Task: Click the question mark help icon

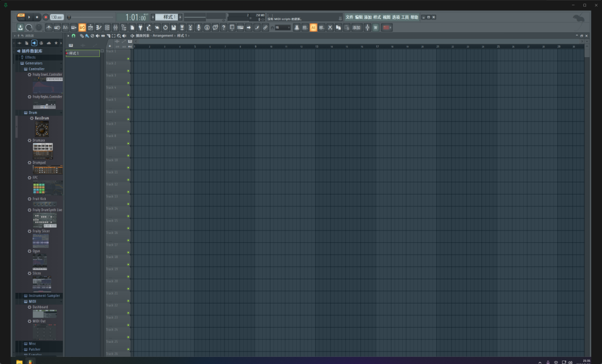Action: pos(223,28)
